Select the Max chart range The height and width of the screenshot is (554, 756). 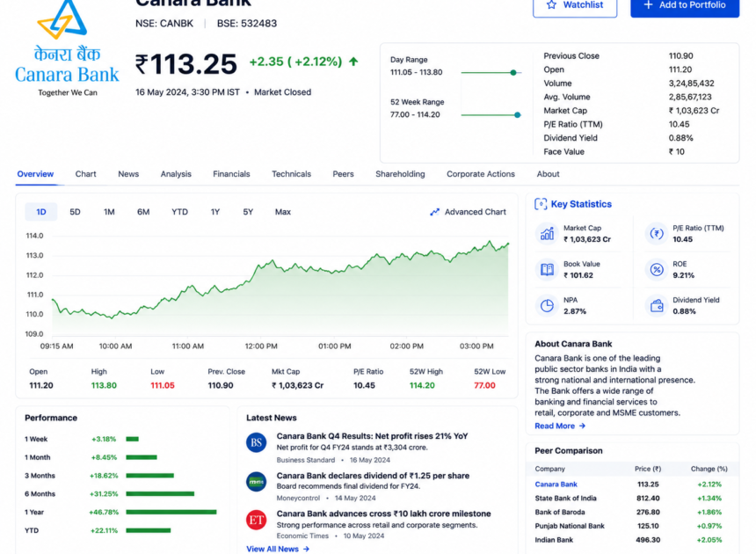(282, 212)
